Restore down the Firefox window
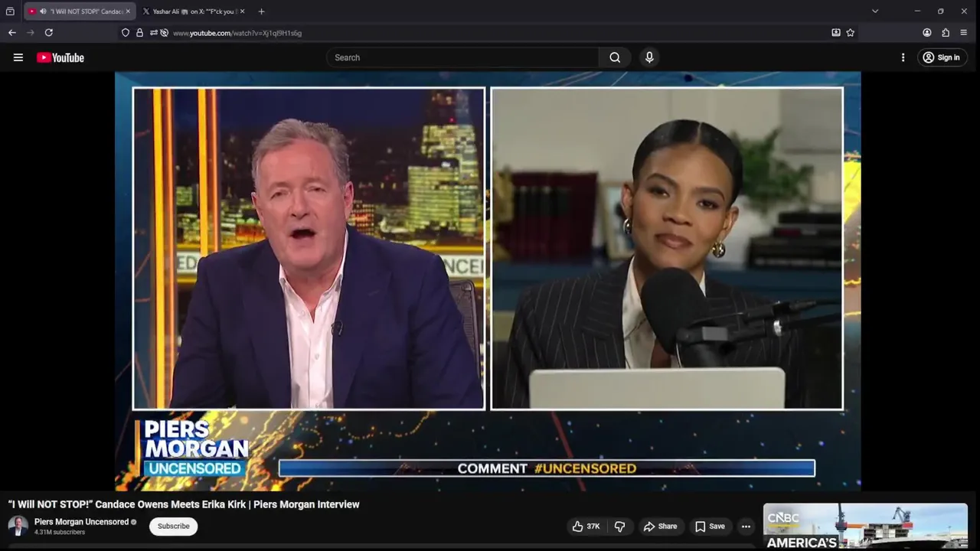 point(940,11)
